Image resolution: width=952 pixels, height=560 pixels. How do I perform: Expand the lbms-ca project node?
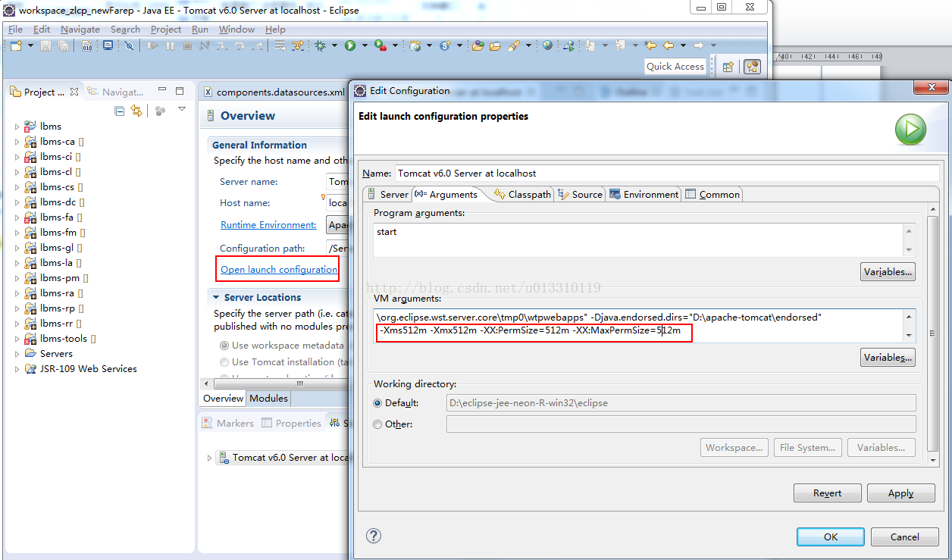[17, 142]
